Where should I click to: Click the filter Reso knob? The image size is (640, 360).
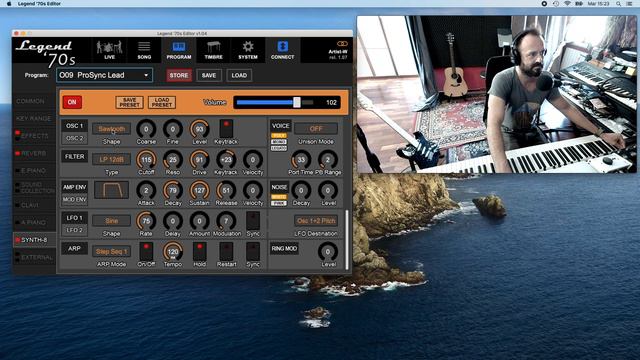pyautogui.click(x=173, y=160)
